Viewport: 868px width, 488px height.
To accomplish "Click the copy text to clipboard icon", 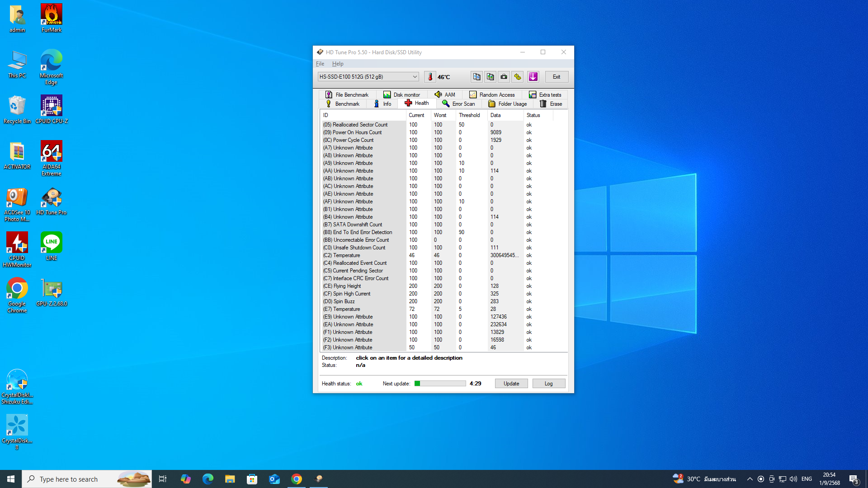I will (x=476, y=77).
